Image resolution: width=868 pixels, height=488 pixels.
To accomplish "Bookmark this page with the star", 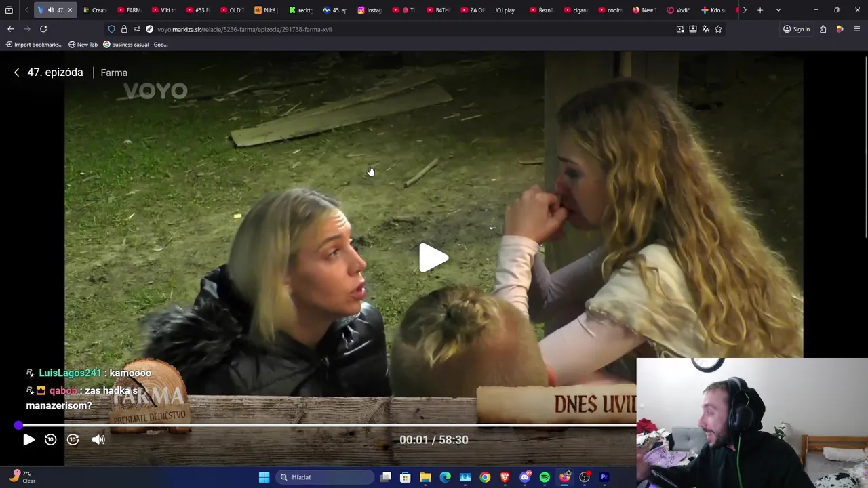I will tap(718, 29).
